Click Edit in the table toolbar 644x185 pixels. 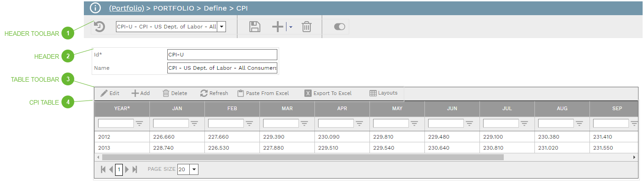[x=110, y=93]
